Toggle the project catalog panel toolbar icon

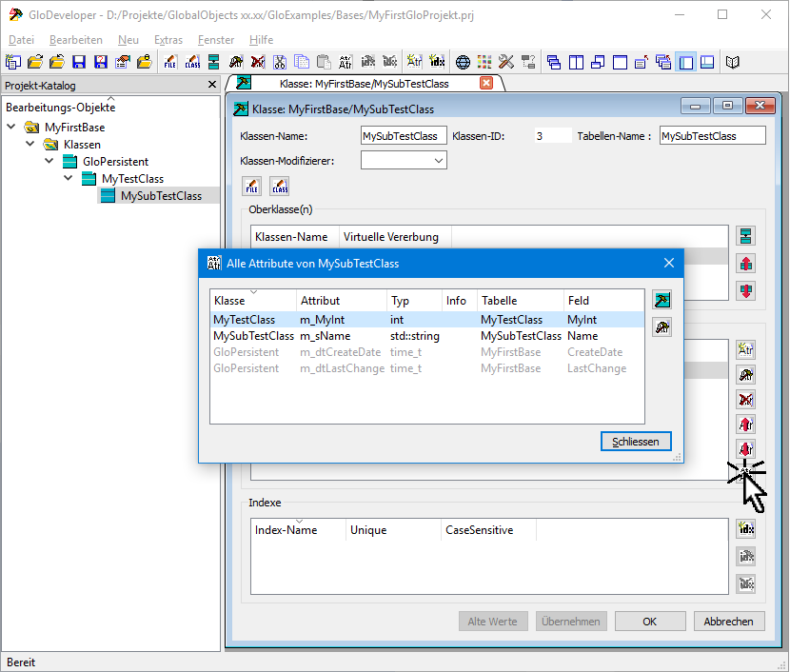tap(685, 62)
